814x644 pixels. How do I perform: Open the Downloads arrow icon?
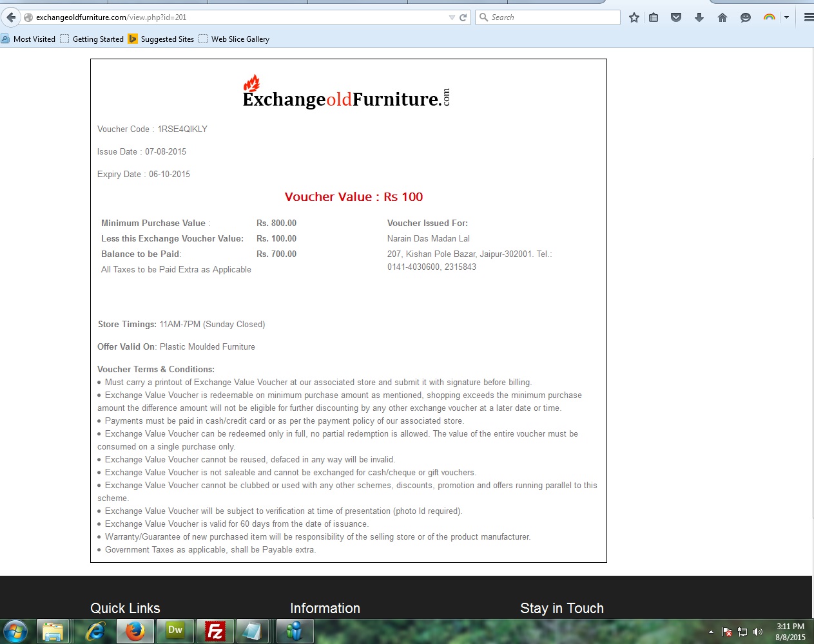(699, 17)
